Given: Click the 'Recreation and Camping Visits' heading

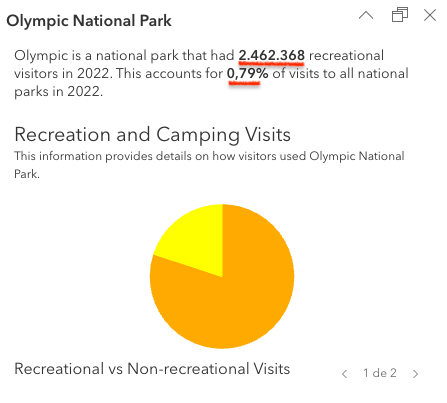Looking at the screenshot, I should [x=152, y=135].
